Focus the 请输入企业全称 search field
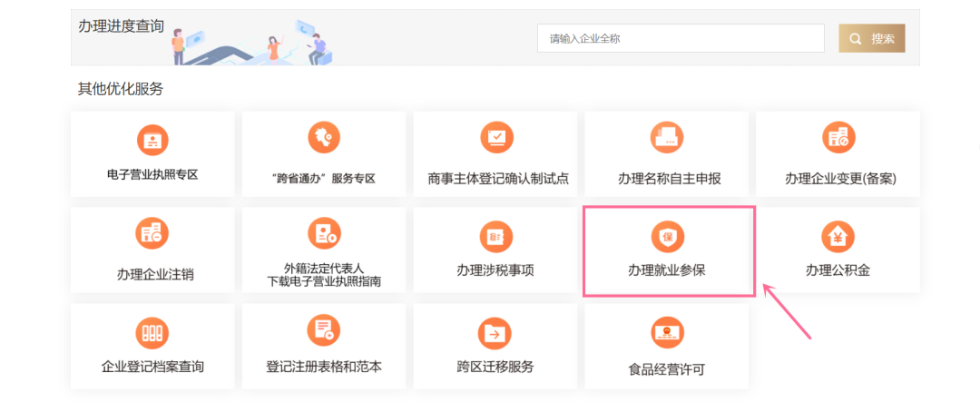Image resolution: width=980 pixels, height=412 pixels. (x=680, y=38)
